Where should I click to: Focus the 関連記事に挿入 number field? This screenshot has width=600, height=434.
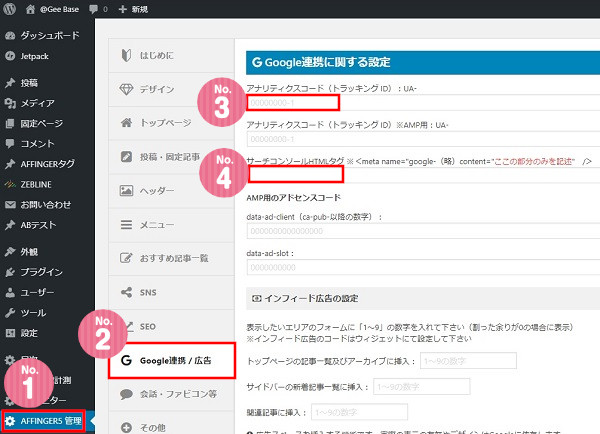point(359,412)
